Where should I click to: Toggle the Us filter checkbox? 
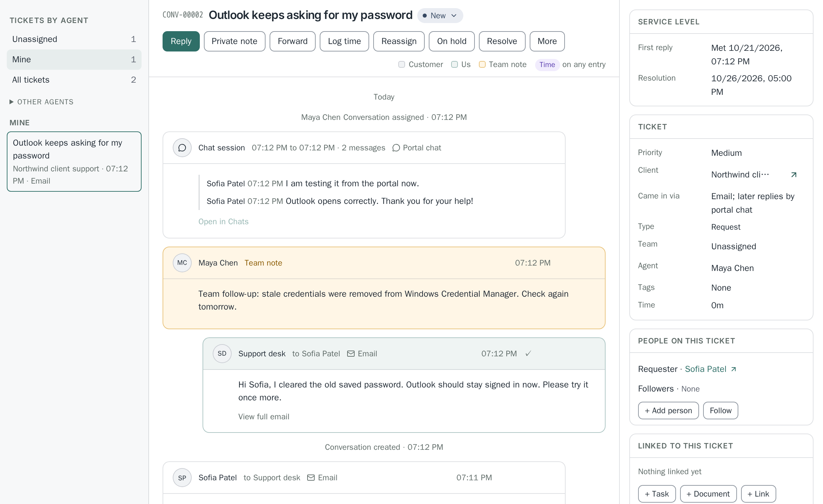click(x=455, y=64)
